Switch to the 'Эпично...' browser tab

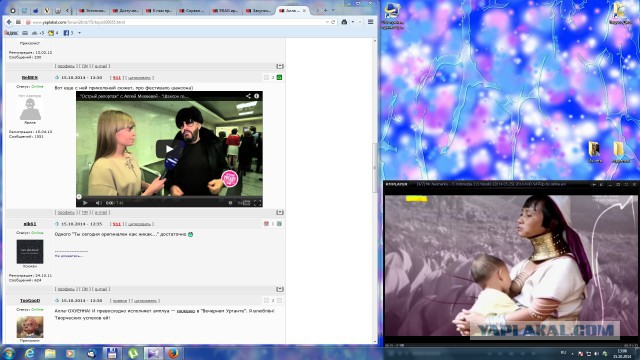pos(93,11)
